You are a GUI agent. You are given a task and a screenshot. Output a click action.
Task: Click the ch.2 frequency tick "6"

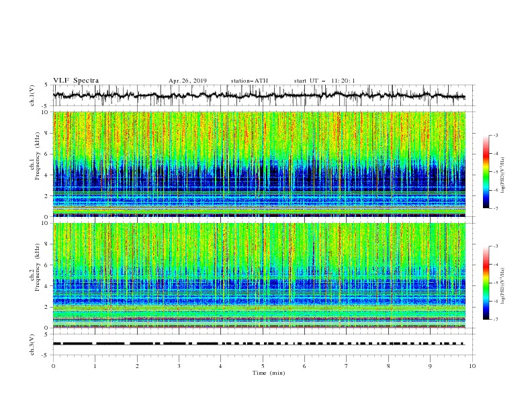click(x=48, y=265)
